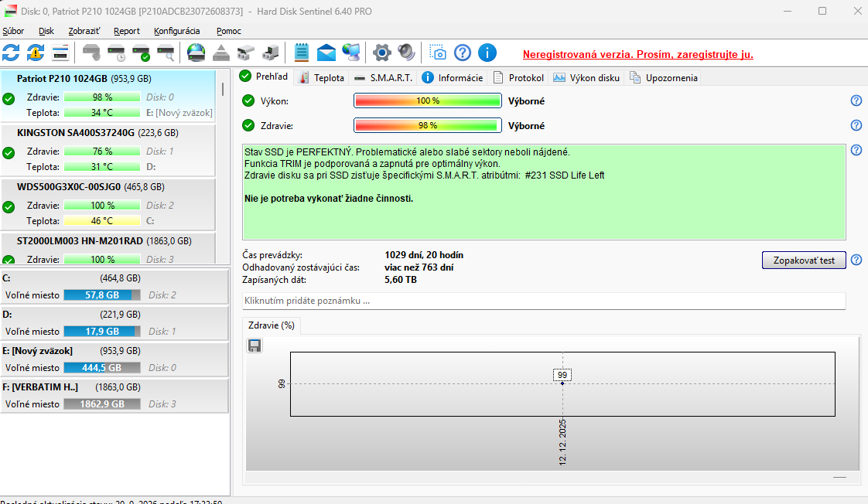
Task: Select Patriot P210 1024GB disk entry
Action: (108, 96)
